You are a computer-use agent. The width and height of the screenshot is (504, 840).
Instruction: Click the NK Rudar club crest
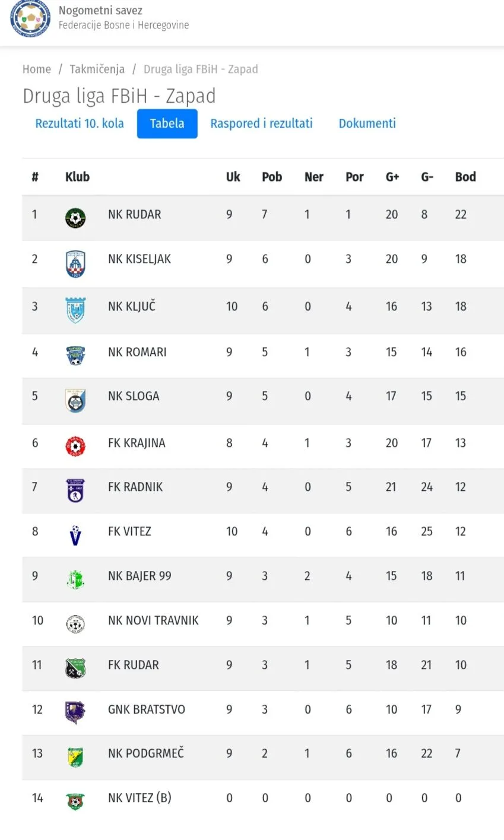(x=75, y=218)
